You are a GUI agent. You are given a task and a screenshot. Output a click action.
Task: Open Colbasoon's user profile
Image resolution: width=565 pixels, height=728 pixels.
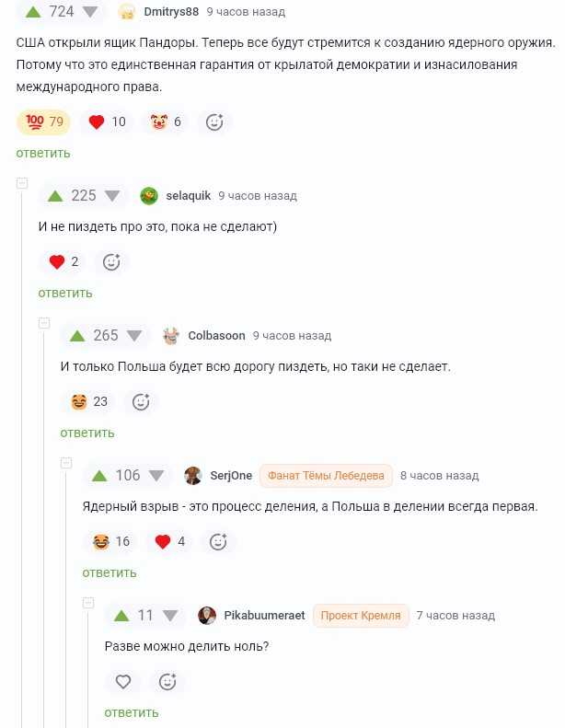(216, 336)
